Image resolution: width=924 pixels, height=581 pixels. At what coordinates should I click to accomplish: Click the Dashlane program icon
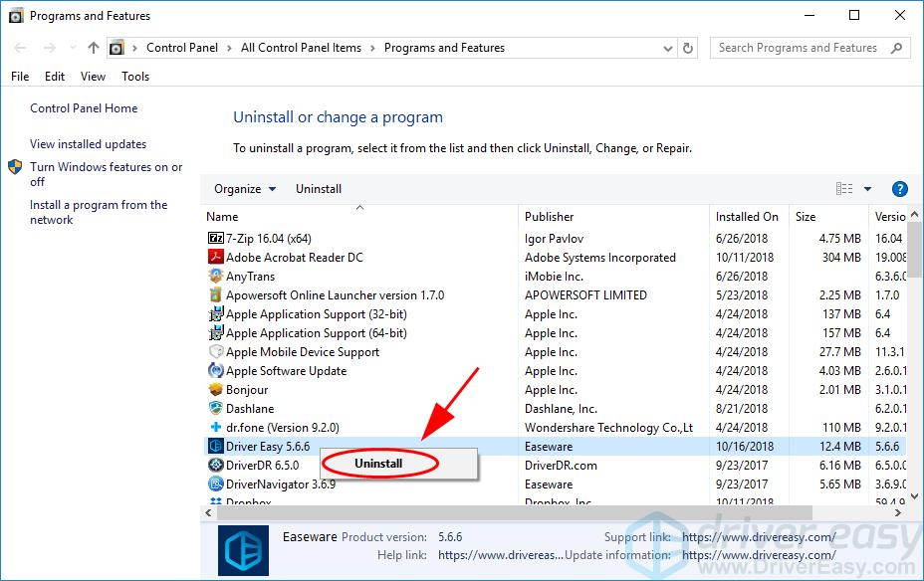[x=218, y=408]
